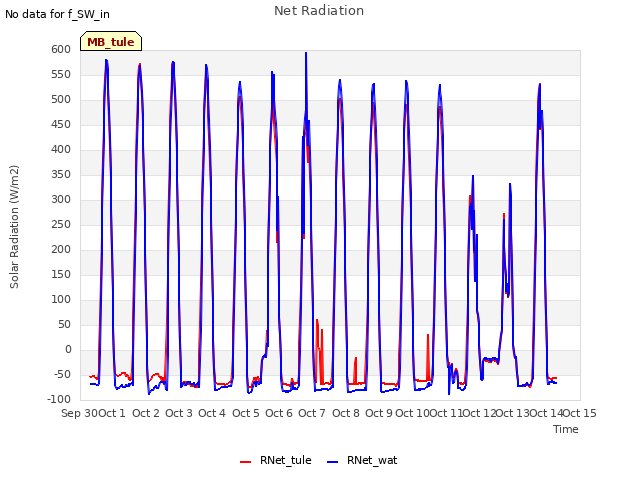Click the Oct 4 x-axis tick label

[x=212, y=413]
